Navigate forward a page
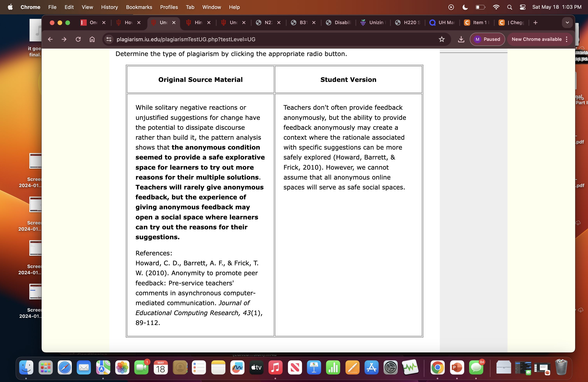This screenshot has height=382, width=588. (64, 39)
